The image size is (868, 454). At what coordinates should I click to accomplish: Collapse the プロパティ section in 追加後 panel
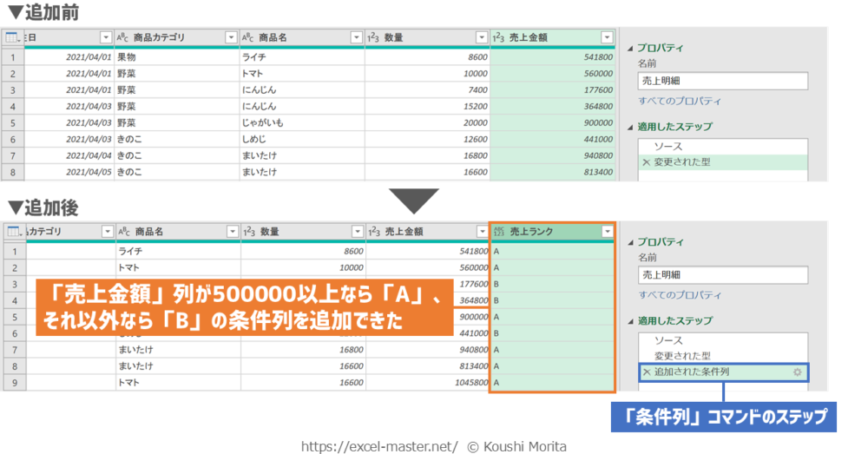pyautogui.click(x=630, y=242)
